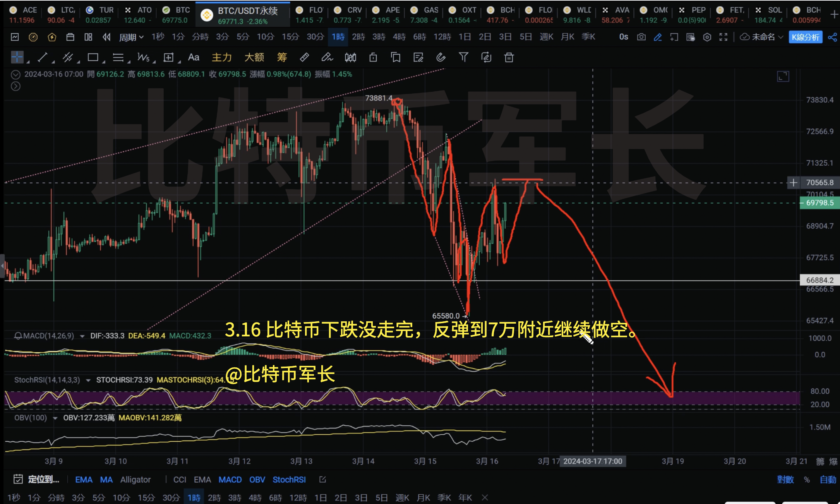Image resolution: width=840 pixels, height=504 pixels.
Task: Select the 4時 timeframe in top bar
Action: 399,37
